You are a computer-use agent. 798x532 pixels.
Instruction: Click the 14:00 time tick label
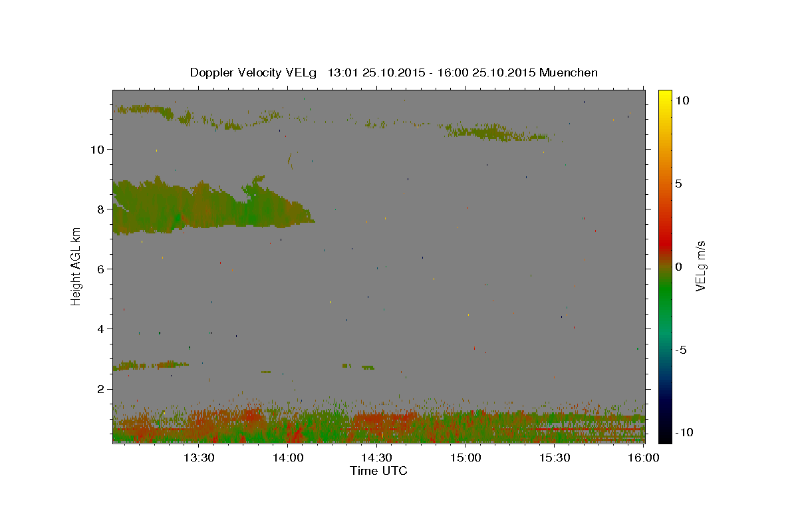(x=287, y=458)
